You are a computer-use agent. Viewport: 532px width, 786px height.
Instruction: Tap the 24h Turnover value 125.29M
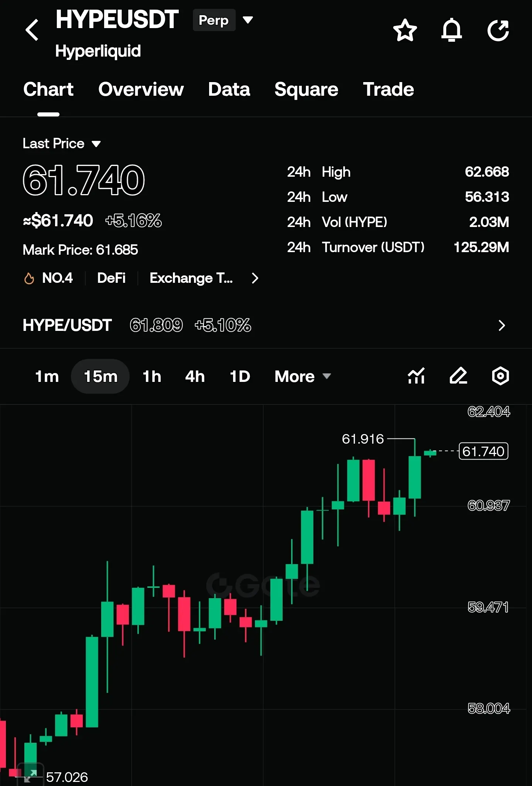pos(481,247)
